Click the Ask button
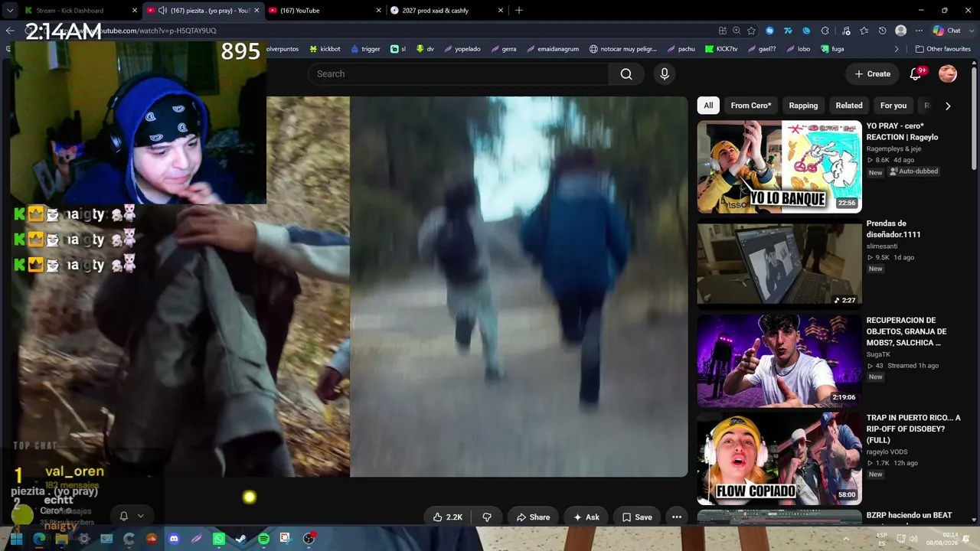 pyautogui.click(x=586, y=517)
